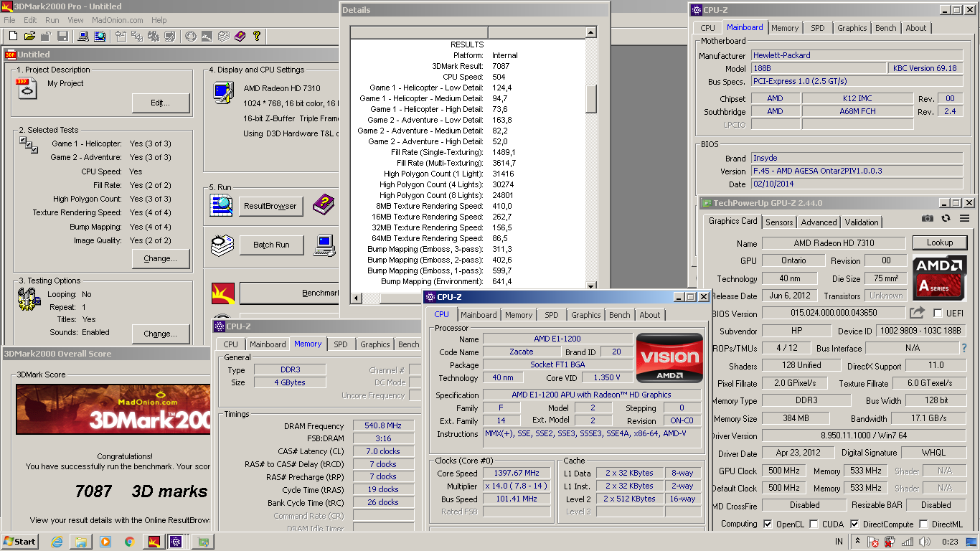
Task: Open the MadOnion.com menu
Action: 118,20
